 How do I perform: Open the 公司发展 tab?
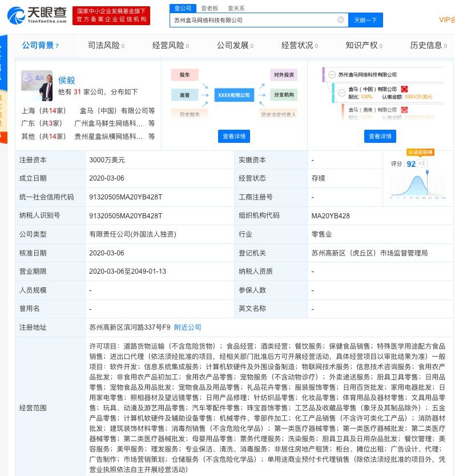tap(235, 46)
